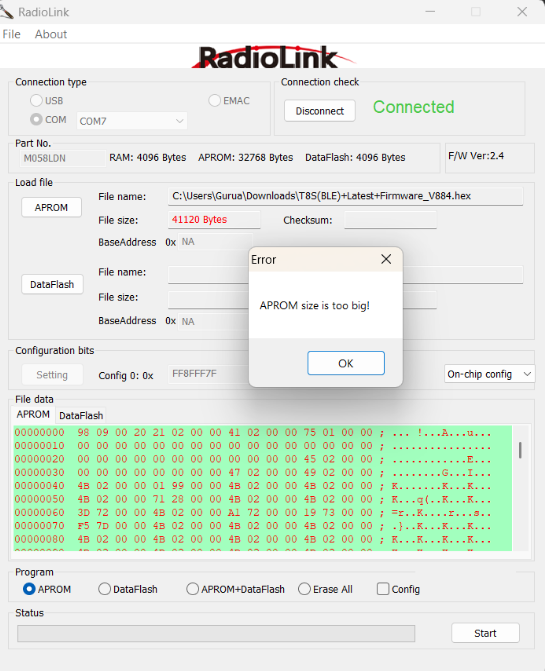Click the RadioLink title bar app icon
The width and height of the screenshot is (545, 671).
pos(6,12)
